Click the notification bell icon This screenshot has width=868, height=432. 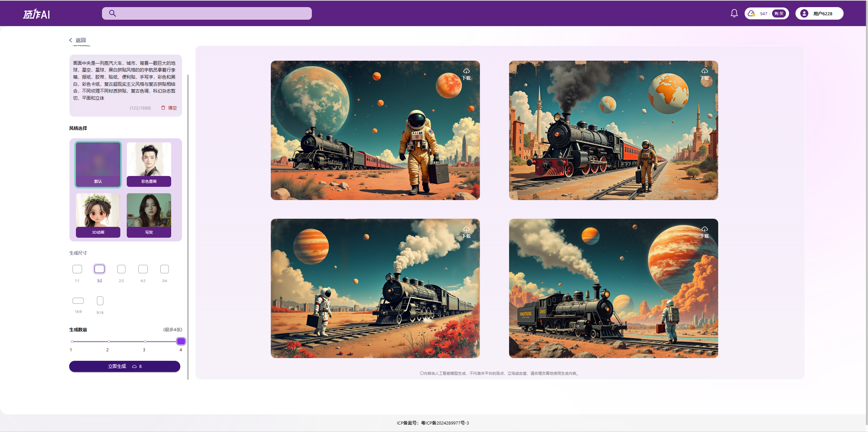point(734,14)
